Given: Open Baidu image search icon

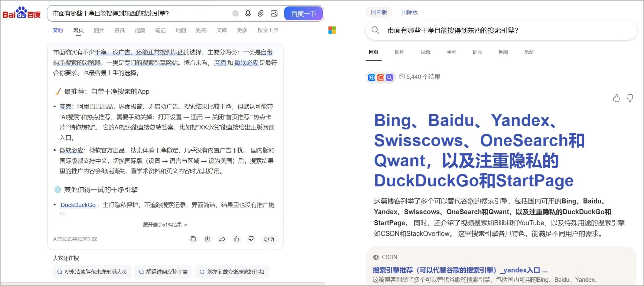Looking at the screenshot, I should pos(274,13).
